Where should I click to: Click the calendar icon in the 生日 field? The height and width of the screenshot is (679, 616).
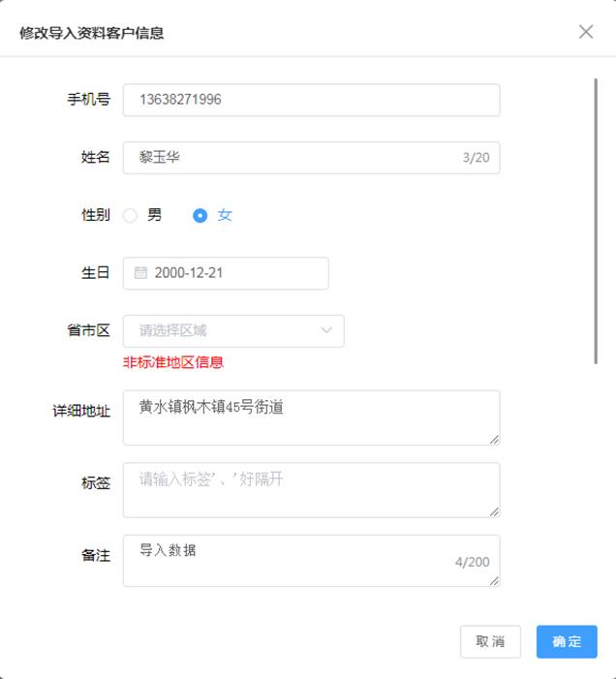pos(140,273)
